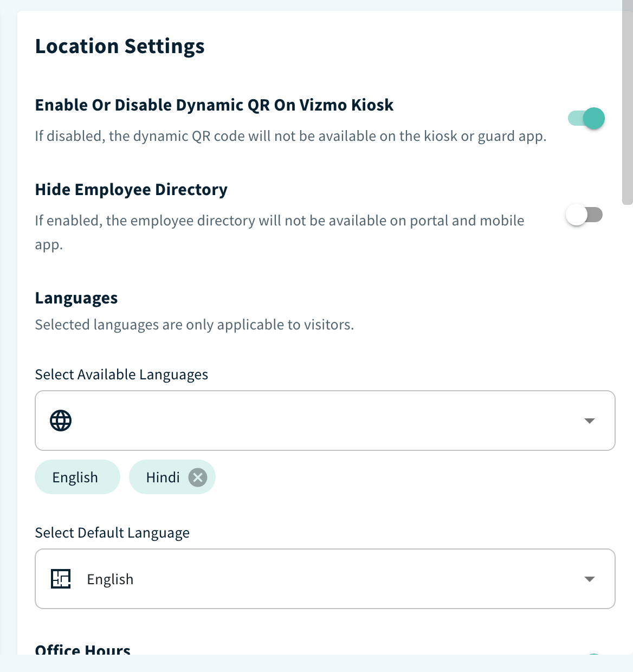
Task: Enable the Hide Employee Directory toggle
Action: (x=584, y=215)
